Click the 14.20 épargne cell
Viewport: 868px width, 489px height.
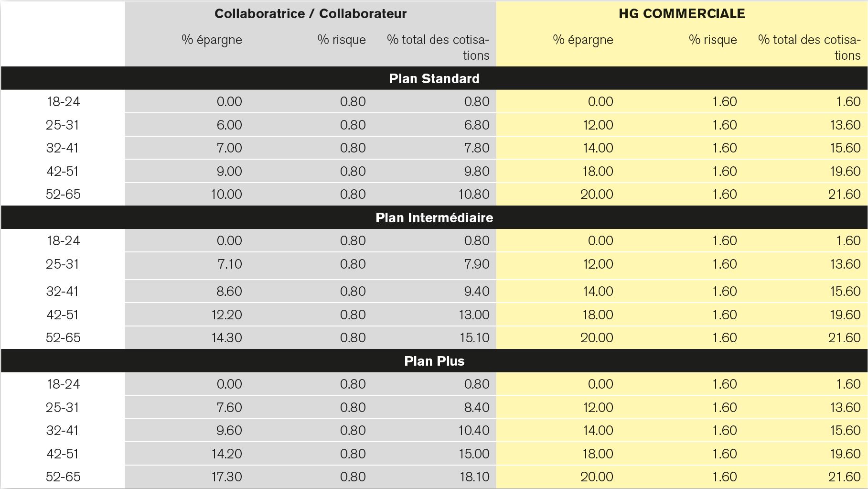point(226,454)
